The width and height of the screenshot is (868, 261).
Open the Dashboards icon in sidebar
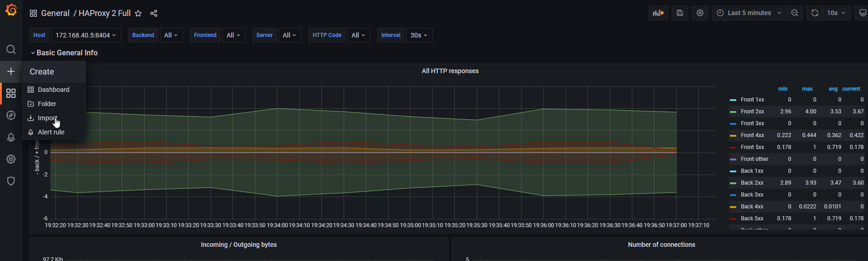tap(11, 93)
